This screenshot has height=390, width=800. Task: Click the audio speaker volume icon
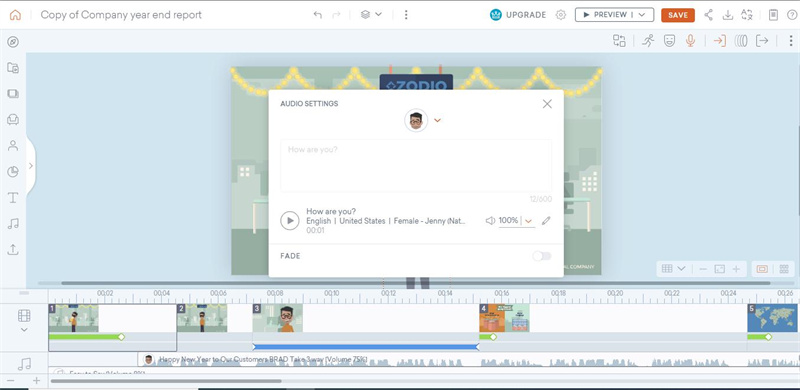(x=490, y=221)
